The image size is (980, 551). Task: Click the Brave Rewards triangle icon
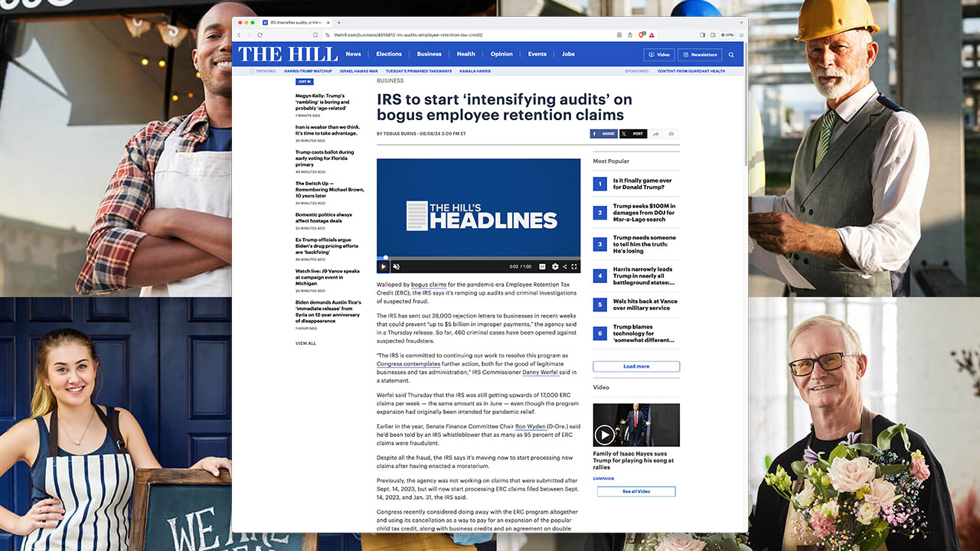pyautogui.click(x=652, y=35)
